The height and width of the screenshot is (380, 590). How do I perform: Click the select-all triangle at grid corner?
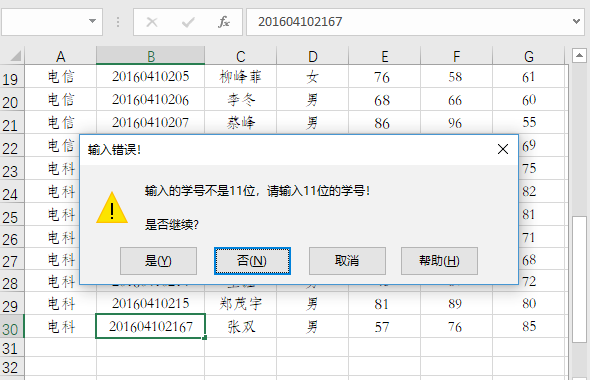(15, 56)
